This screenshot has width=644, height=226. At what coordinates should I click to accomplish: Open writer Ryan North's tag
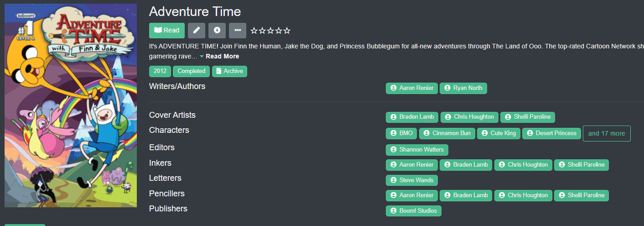point(463,88)
